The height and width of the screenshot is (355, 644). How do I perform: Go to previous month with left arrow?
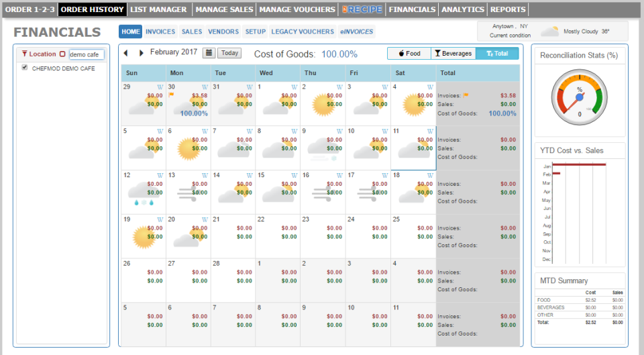pyautogui.click(x=126, y=53)
